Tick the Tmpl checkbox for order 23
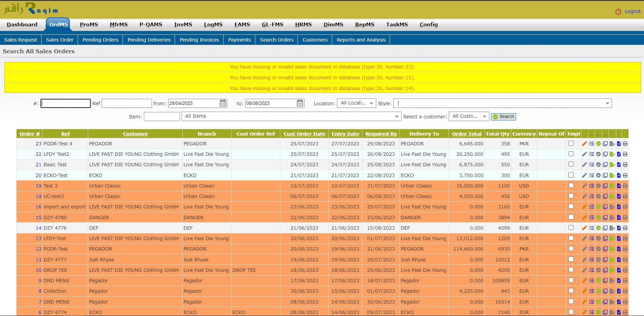The image size is (644, 316). (x=571, y=143)
